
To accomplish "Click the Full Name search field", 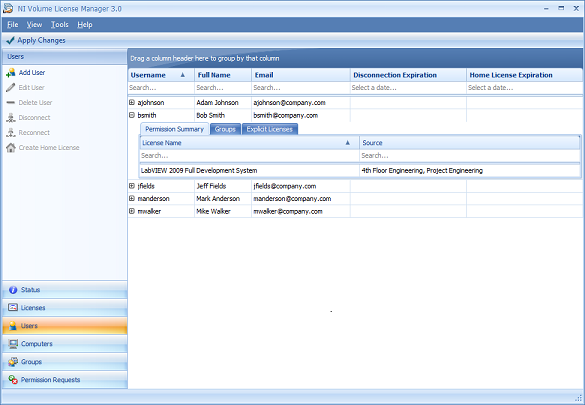I will tap(223, 88).
